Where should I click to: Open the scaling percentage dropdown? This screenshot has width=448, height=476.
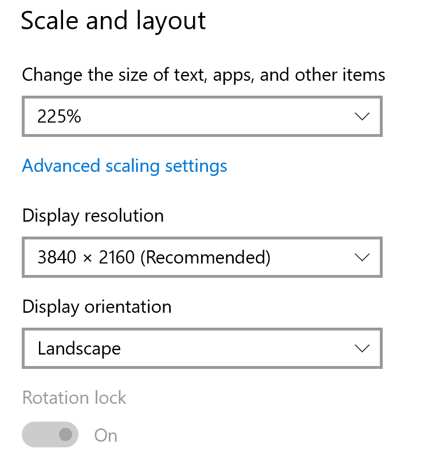[x=202, y=116]
